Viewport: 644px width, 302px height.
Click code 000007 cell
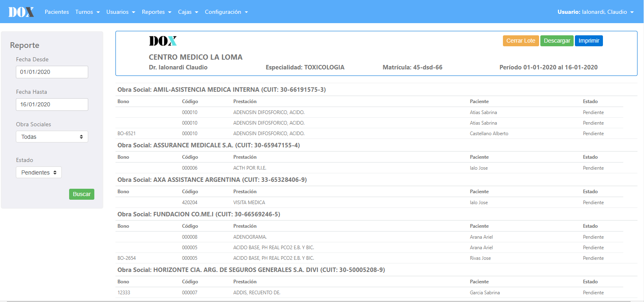[x=189, y=293]
